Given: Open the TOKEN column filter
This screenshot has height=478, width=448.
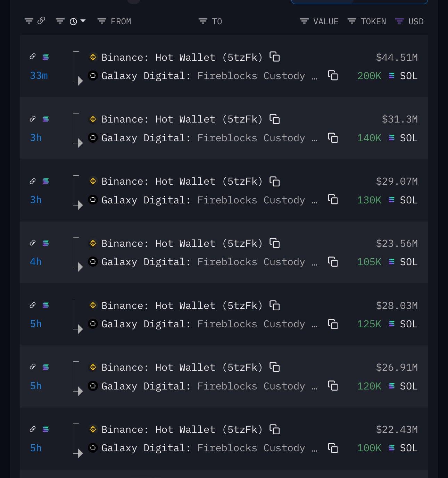Looking at the screenshot, I should click(367, 22).
